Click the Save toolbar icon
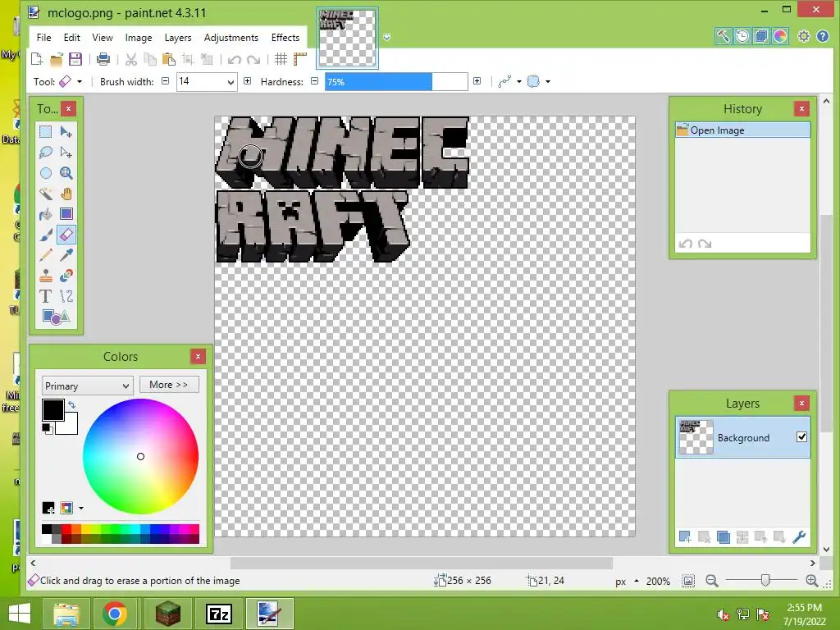This screenshot has height=630, width=840. (x=75, y=59)
